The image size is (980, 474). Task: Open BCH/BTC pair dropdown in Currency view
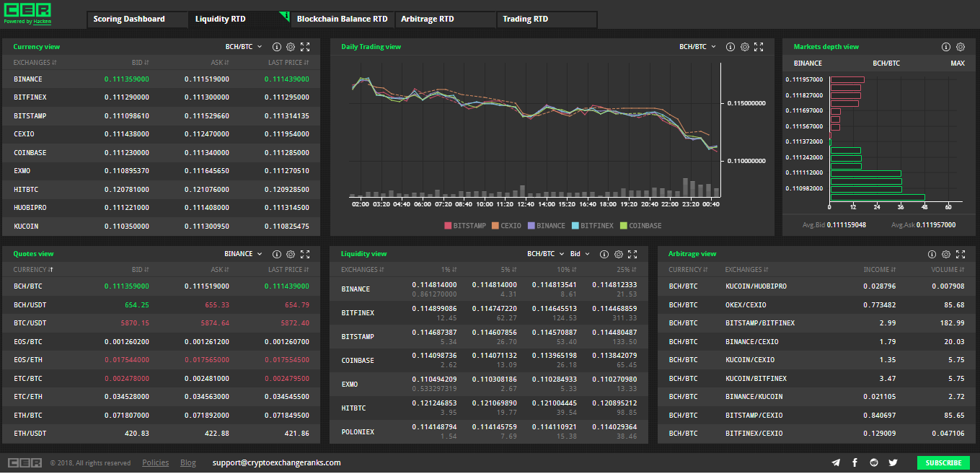[244, 47]
